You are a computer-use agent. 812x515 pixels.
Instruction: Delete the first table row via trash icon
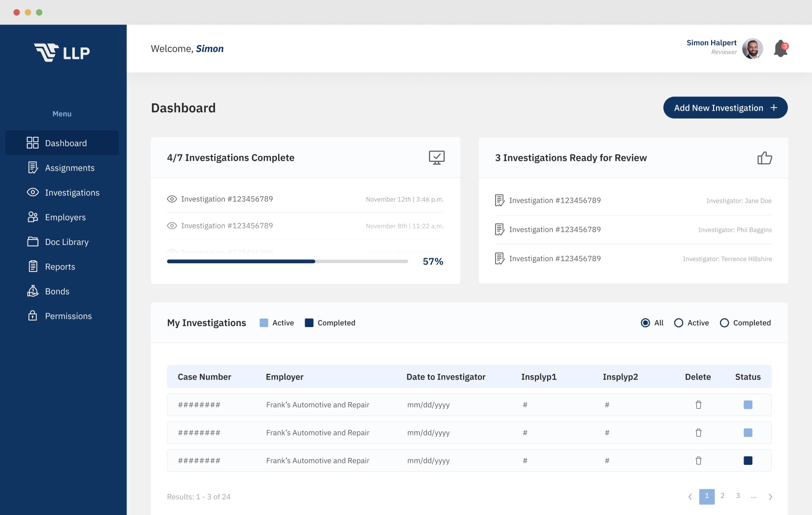[698, 405]
